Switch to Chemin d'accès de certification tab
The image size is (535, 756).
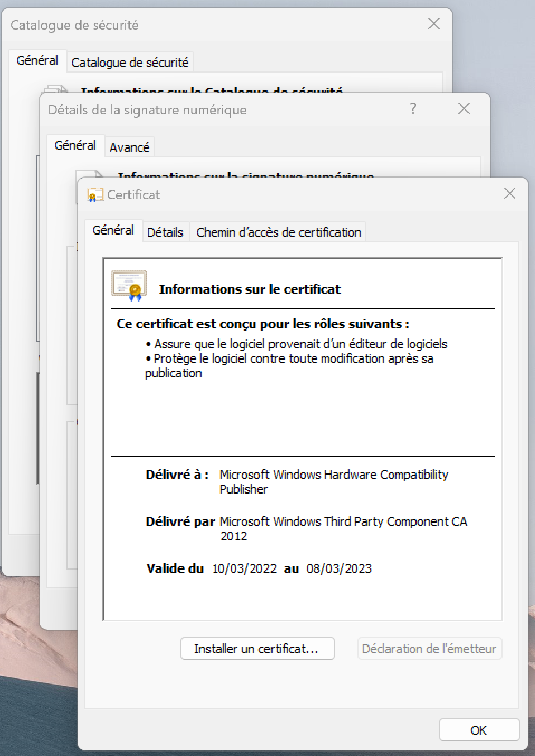point(279,232)
